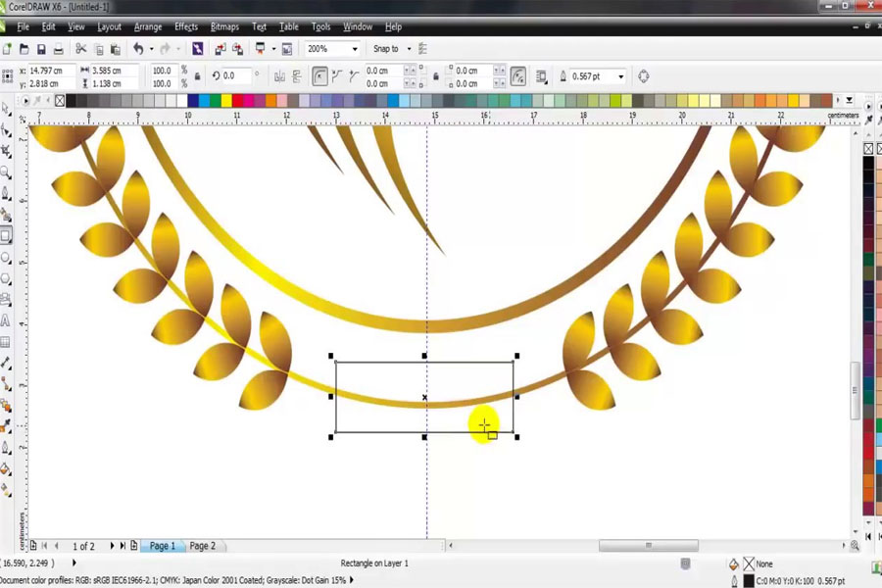Select the Color Eyedropper tool
The image size is (882, 588).
tap(6, 426)
